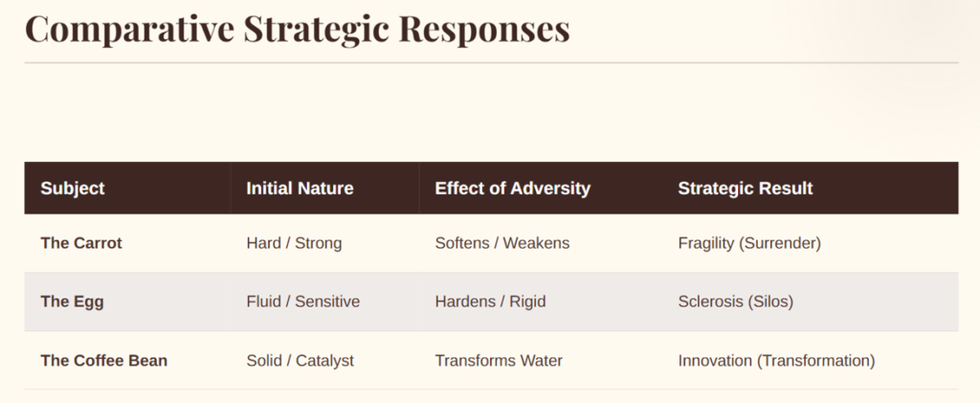The width and height of the screenshot is (980, 403).
Task: Click the Softens / Weakens cell
Action: 502,243
